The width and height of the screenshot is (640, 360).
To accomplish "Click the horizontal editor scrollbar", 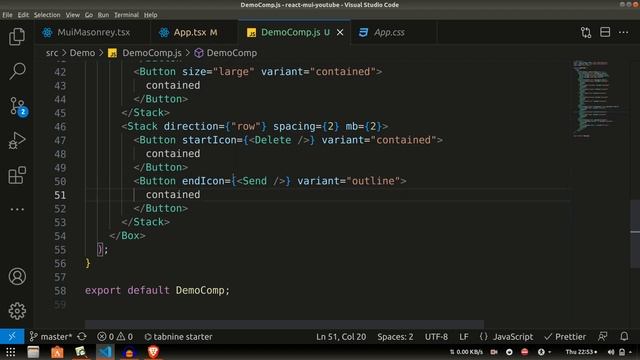I will tap(284, 324).
